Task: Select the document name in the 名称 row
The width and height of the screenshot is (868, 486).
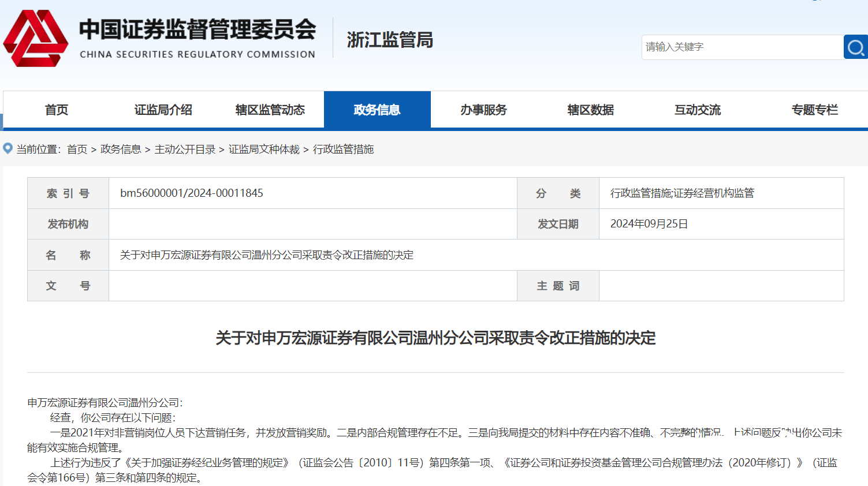Action: [267, 255]
